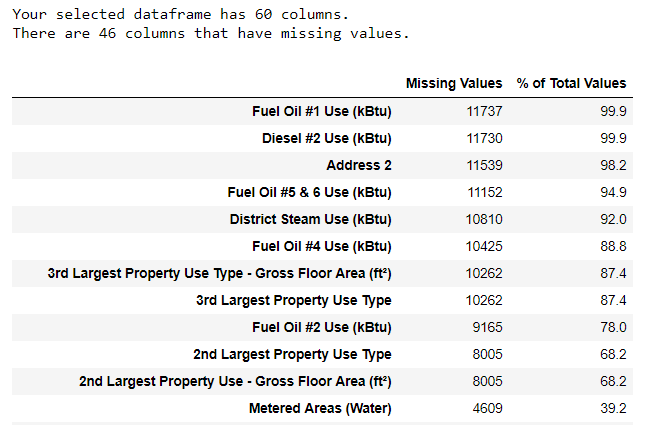
Task: Select the '2nd Largest Property Use Type' row label
Action: point(292,355)
